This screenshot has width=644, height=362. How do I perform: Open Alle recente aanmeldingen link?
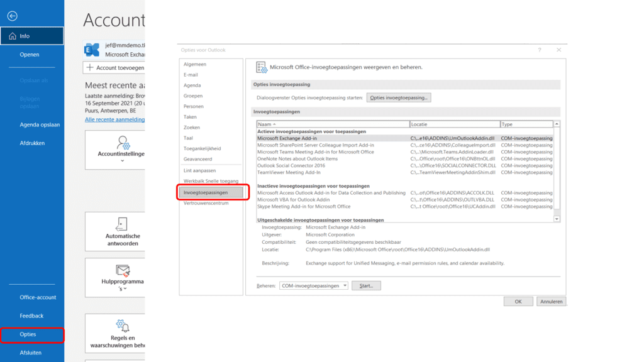(x=114, y=119)
